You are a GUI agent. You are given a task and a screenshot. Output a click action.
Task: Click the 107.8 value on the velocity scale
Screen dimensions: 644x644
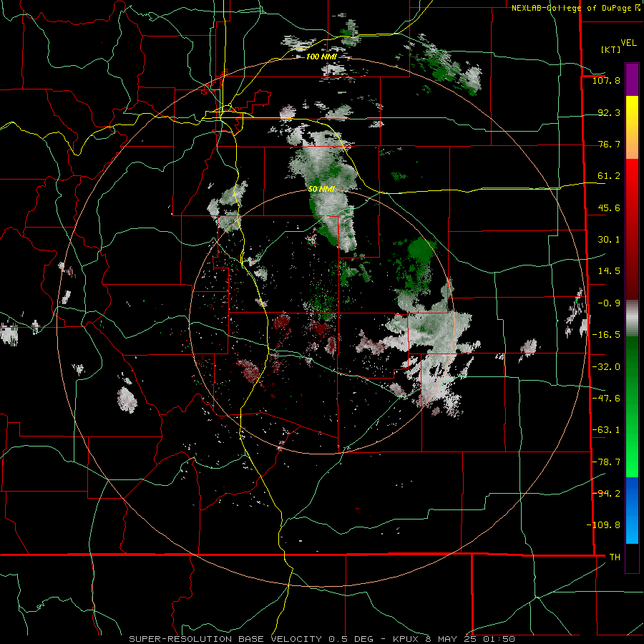click(x=606, y=80)
